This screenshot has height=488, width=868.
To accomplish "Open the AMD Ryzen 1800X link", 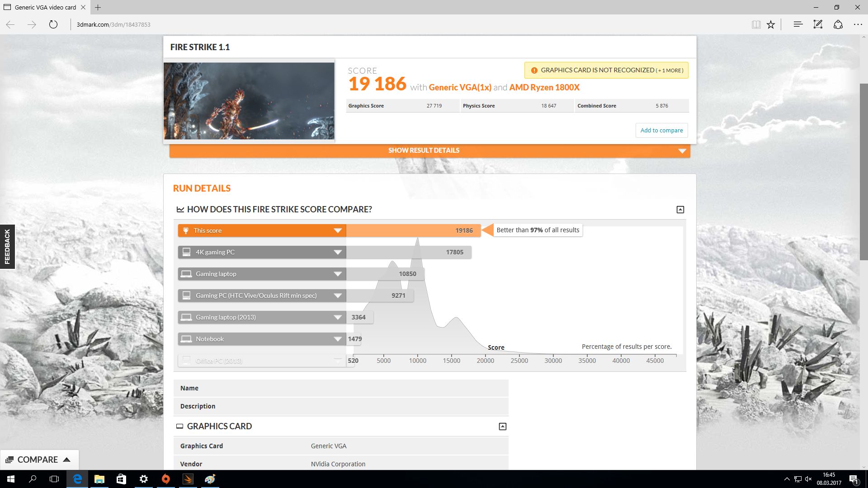I will tap(544, 87).
